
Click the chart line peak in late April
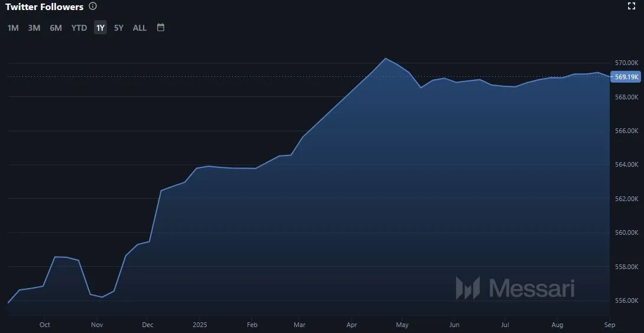point(385,59)
